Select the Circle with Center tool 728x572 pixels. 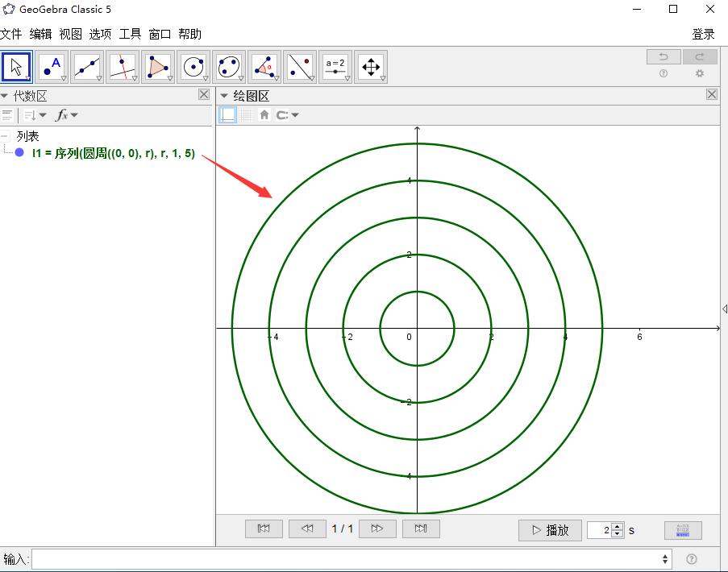click(x=193, y=66)
